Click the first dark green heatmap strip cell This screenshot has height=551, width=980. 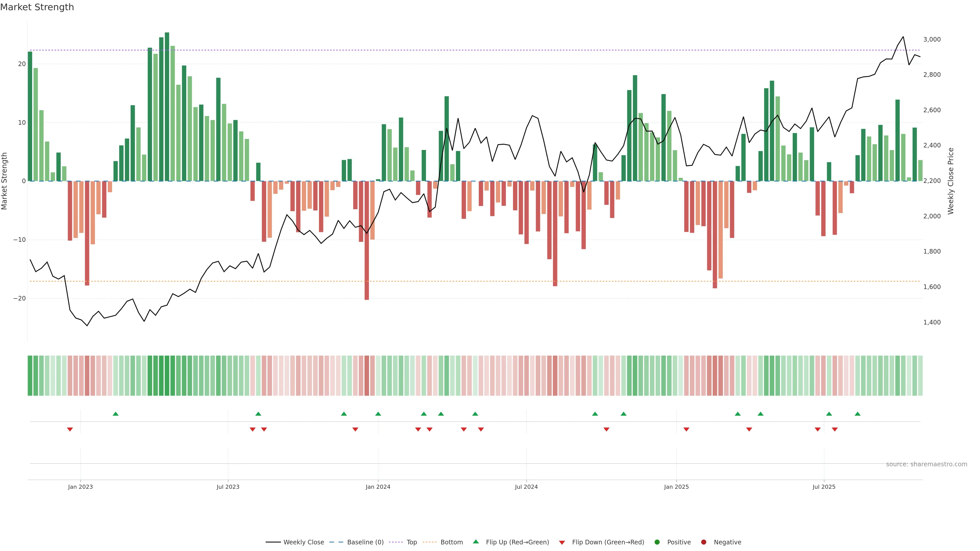pos(30,376)
